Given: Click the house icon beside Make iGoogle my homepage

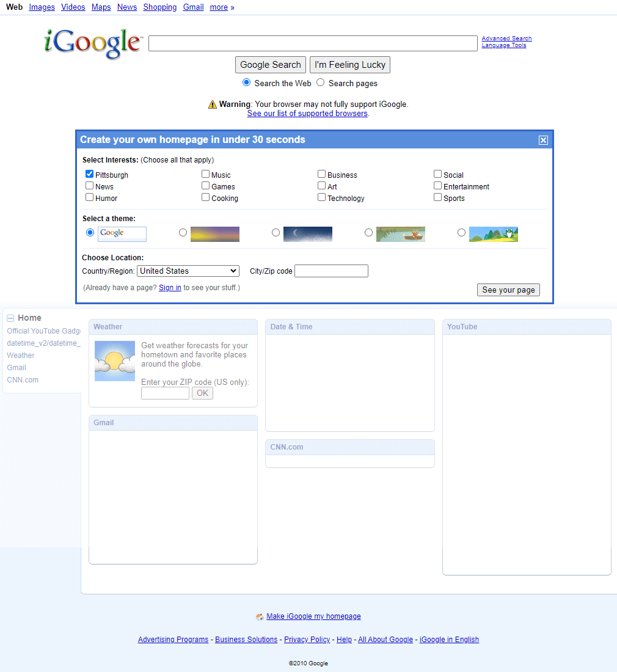Looking at the screenshot, I should click(260, 617).
